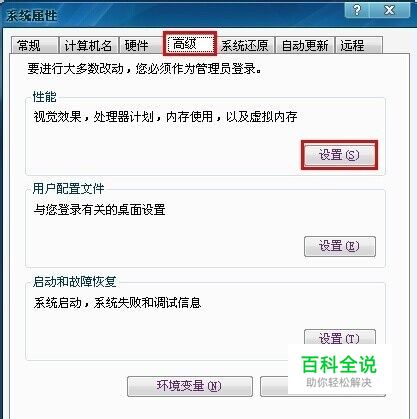Click the highlighted 高级 tab

(190, 44)
